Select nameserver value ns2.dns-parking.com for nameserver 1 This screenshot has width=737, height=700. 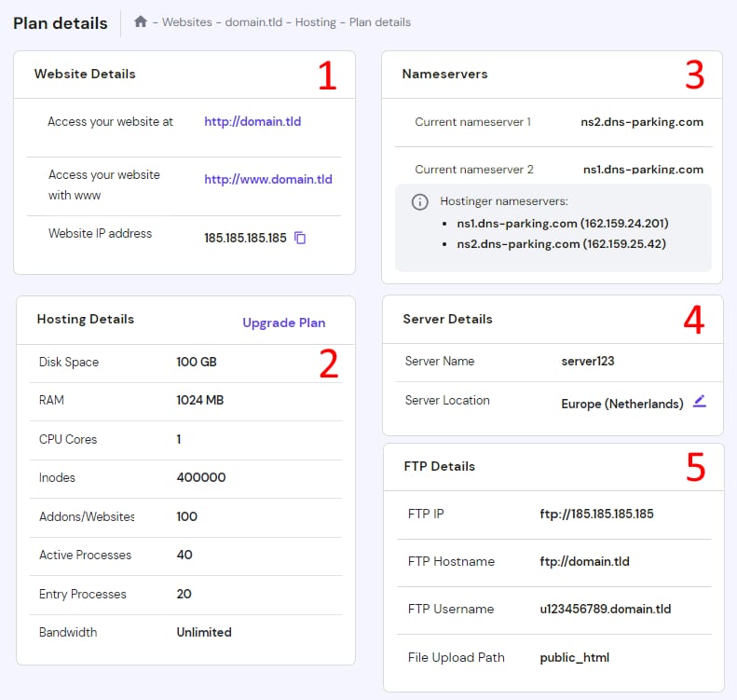(642, 122)
